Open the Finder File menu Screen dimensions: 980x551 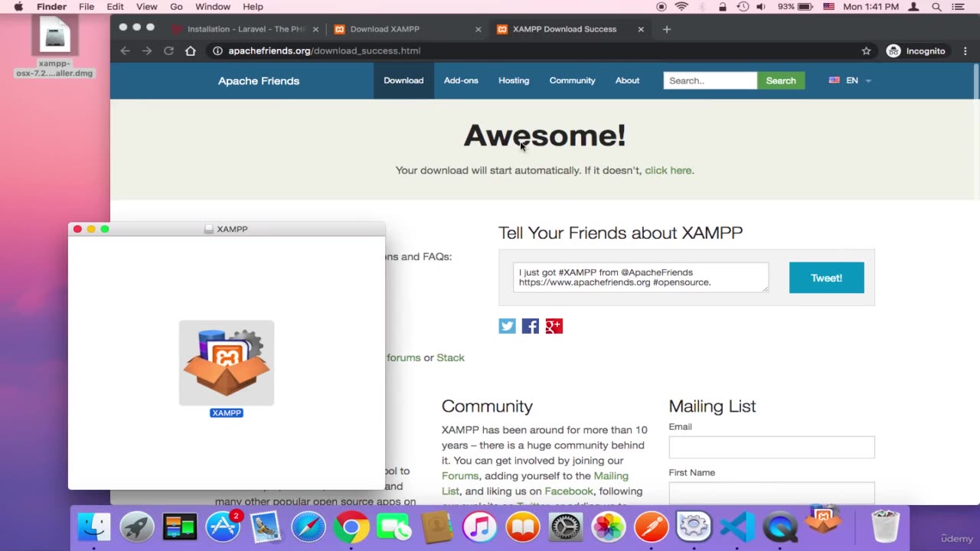click(87, 7)
